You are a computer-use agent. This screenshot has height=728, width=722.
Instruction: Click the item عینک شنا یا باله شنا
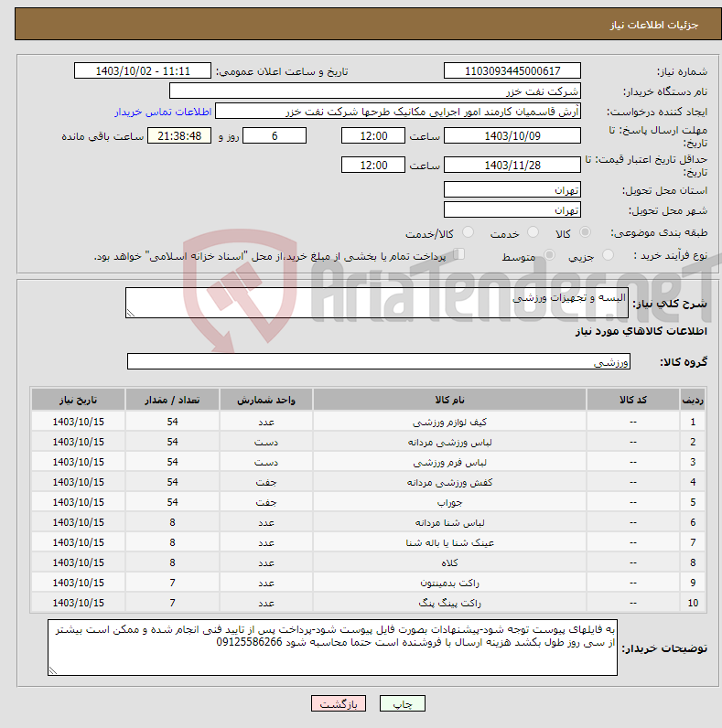click(449, 542)
